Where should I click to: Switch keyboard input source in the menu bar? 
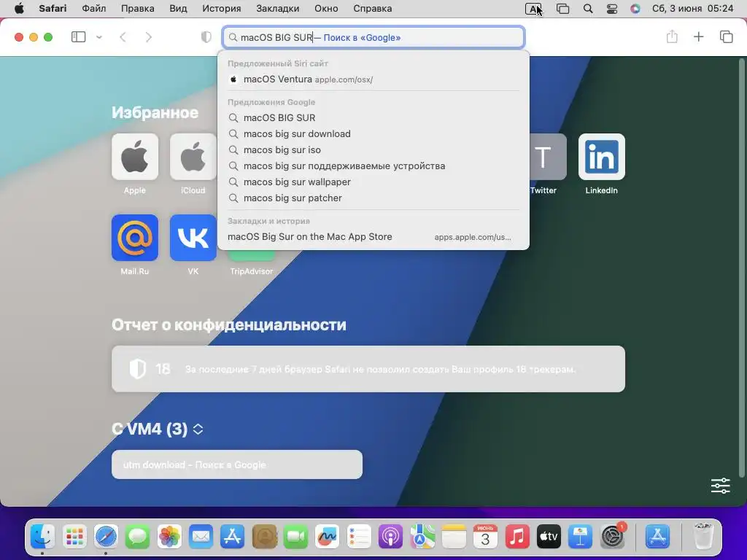tap(533, 9)
